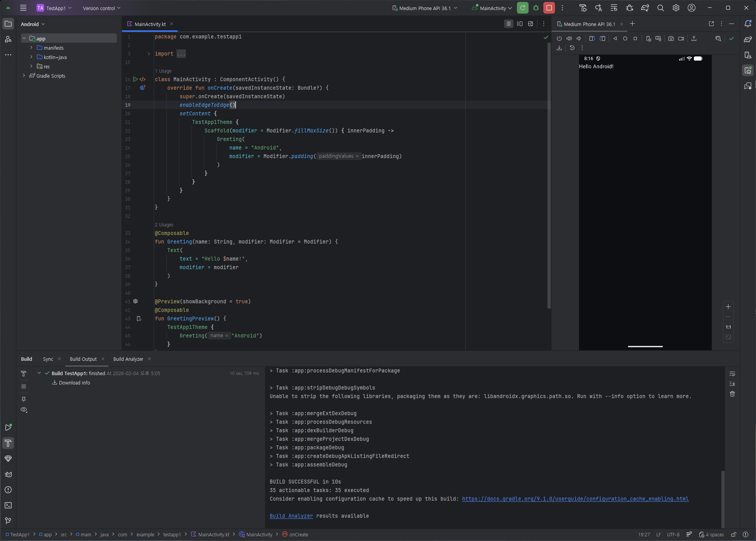Image resolution: width=756 pixels, height=541 pixels.
Task: Expand the Gradle Scripts tree node
Action: click(24, 76)
